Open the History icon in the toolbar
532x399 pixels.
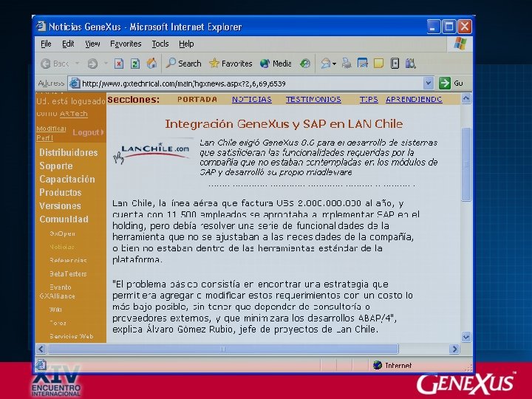click(x=304, y=64)
